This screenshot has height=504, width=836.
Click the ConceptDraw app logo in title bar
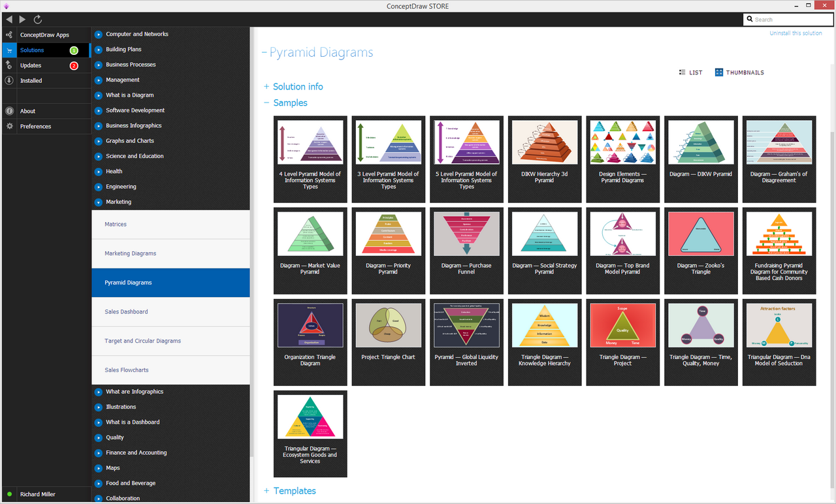tap(7, 6)
